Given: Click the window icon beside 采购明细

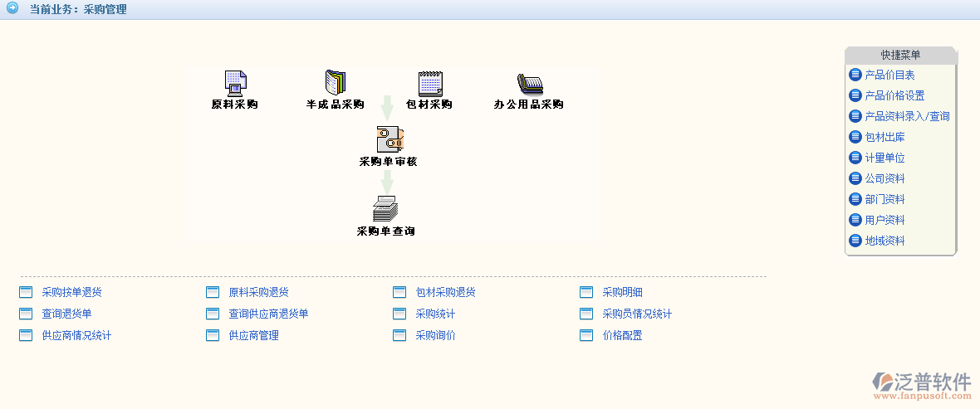Looking at the screenshot, I should pyautogui.click(x=586, y=292).
